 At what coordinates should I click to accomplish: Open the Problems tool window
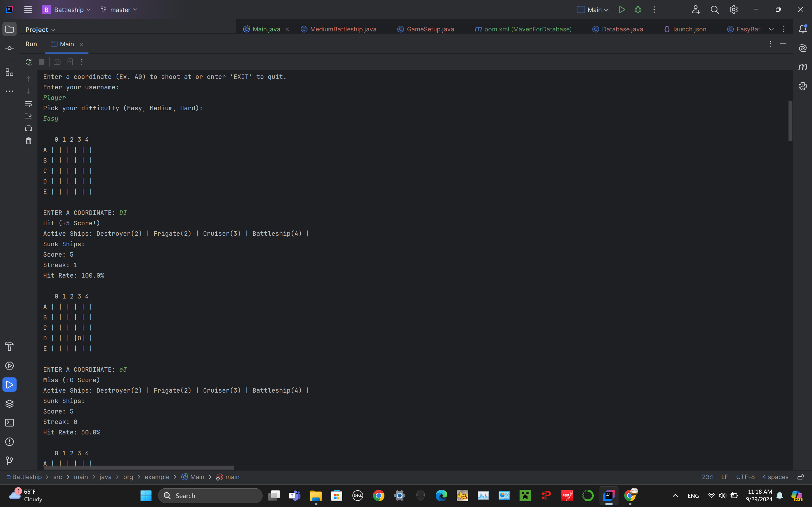tap(10, 442)
